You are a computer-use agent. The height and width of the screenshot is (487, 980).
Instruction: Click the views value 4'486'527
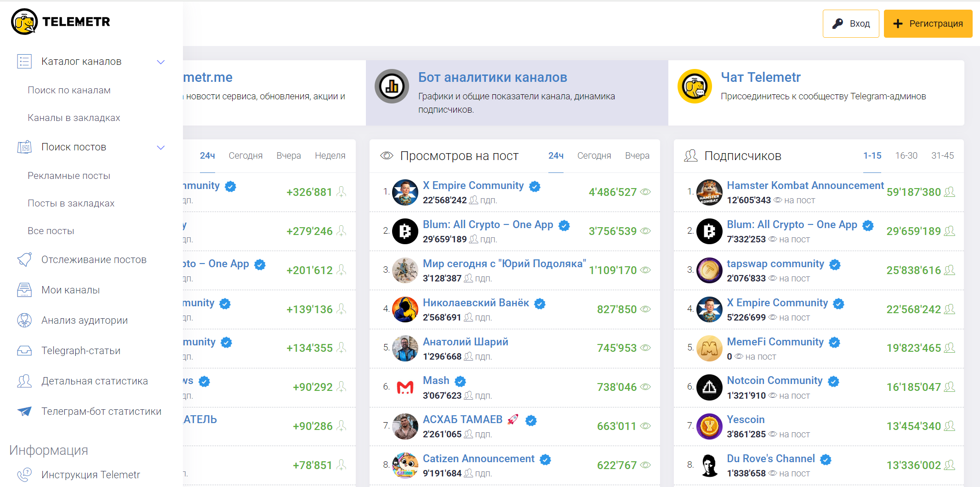pyautogui.click(x=612, y=192)
